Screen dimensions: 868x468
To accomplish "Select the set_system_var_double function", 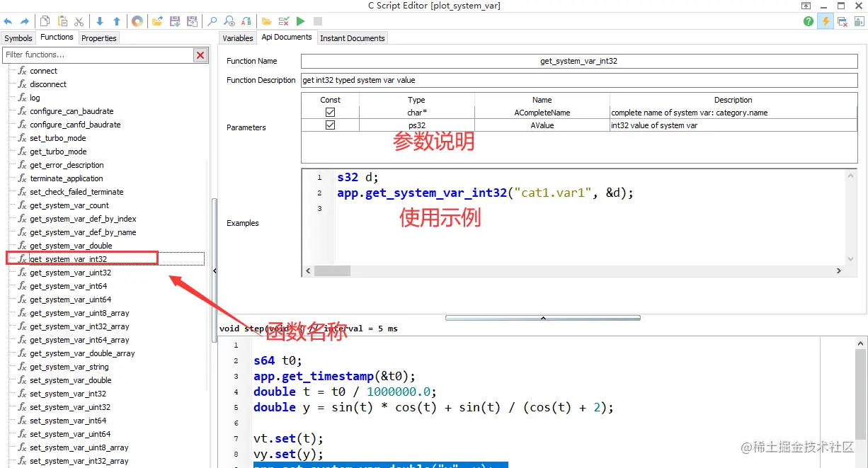I will [71, 380].
